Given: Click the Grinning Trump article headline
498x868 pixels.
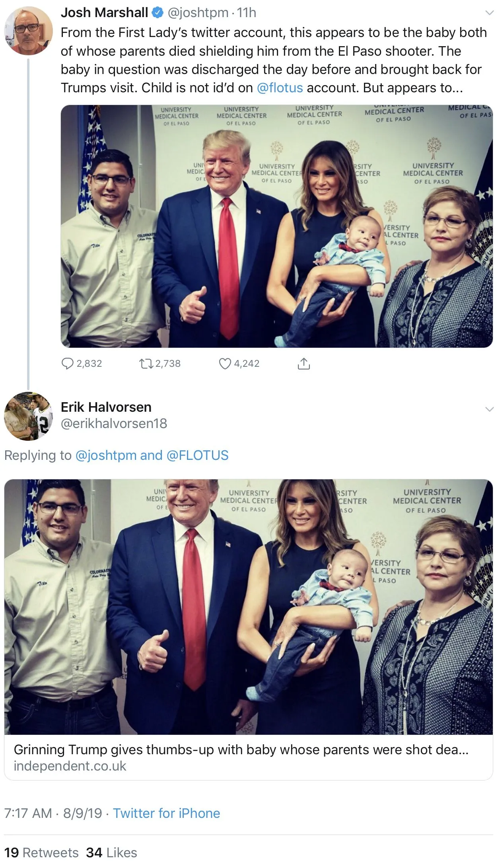Looking at the screenshot, I should coord(241,749).
